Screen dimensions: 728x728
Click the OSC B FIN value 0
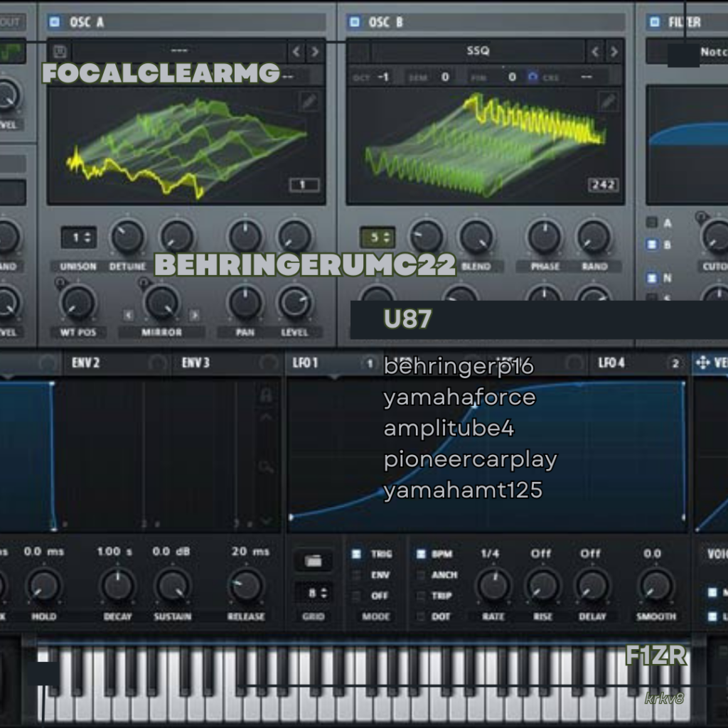(512, 77)
